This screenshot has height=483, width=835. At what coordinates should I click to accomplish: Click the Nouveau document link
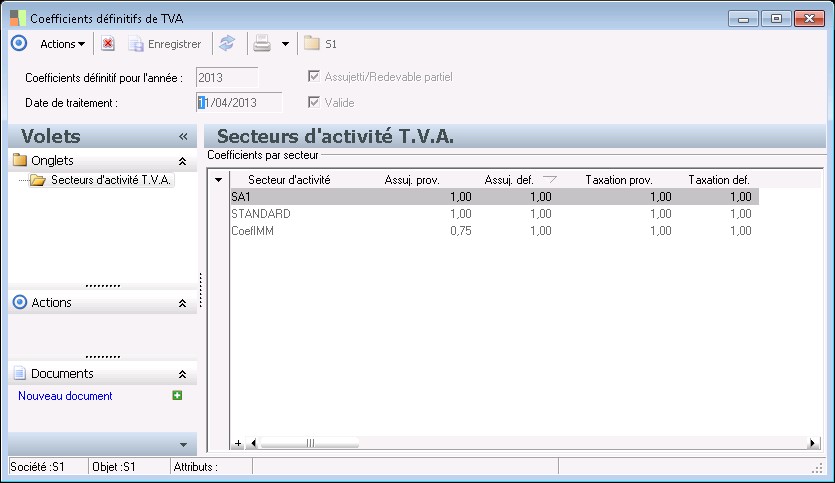click(x=65, y=396)
